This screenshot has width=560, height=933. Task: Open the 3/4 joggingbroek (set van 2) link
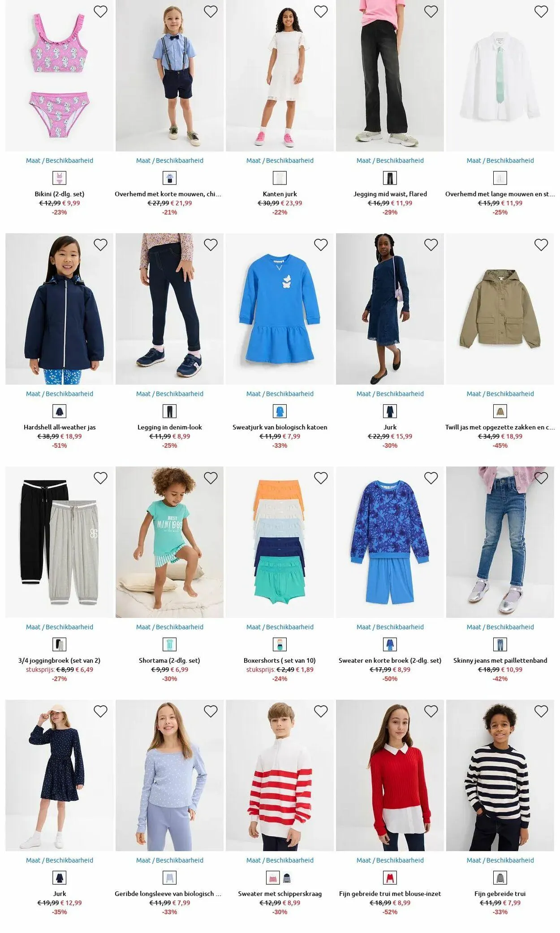coord(60,661)
